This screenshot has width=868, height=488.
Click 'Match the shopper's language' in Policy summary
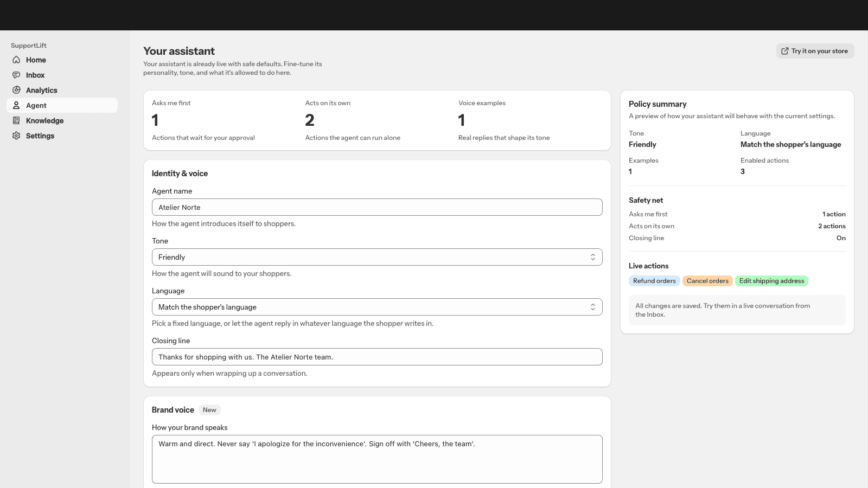(790, 144)
